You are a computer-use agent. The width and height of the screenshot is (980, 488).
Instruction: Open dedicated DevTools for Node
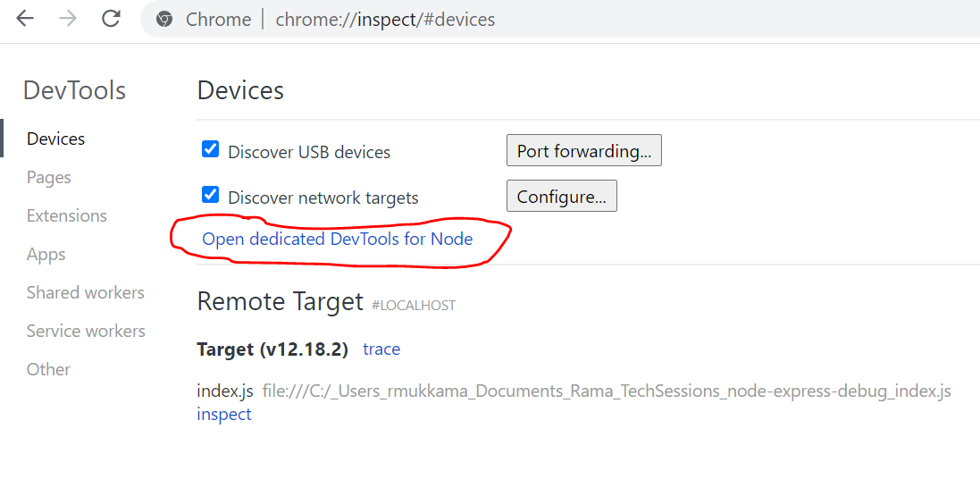pyautogui.click(x=337, y=239)
